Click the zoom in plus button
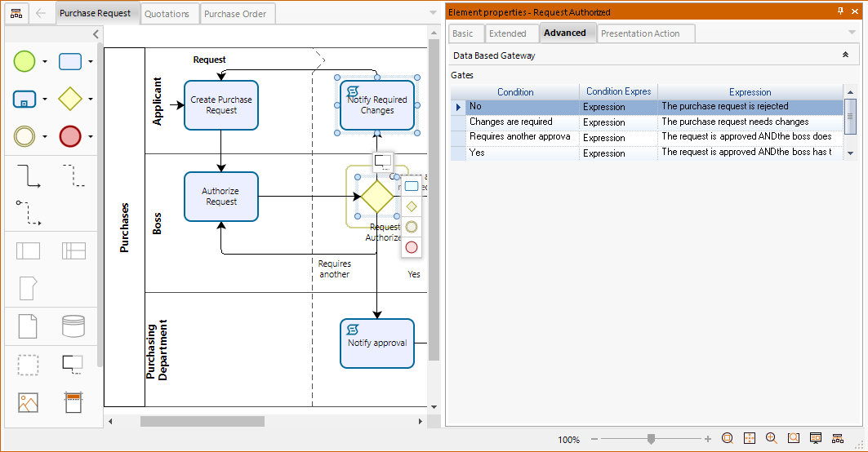The height and width of the screenshot is (452, 868). click(708, 439)
